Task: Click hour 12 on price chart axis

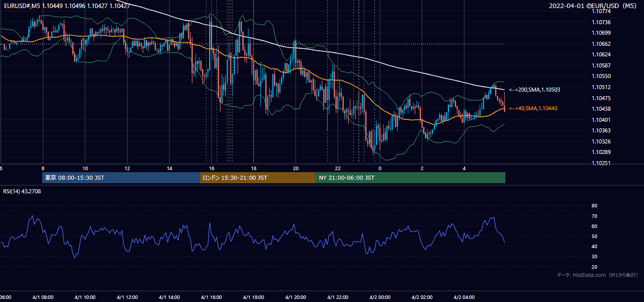Action: pyautogui.click(x=127, y=168)
